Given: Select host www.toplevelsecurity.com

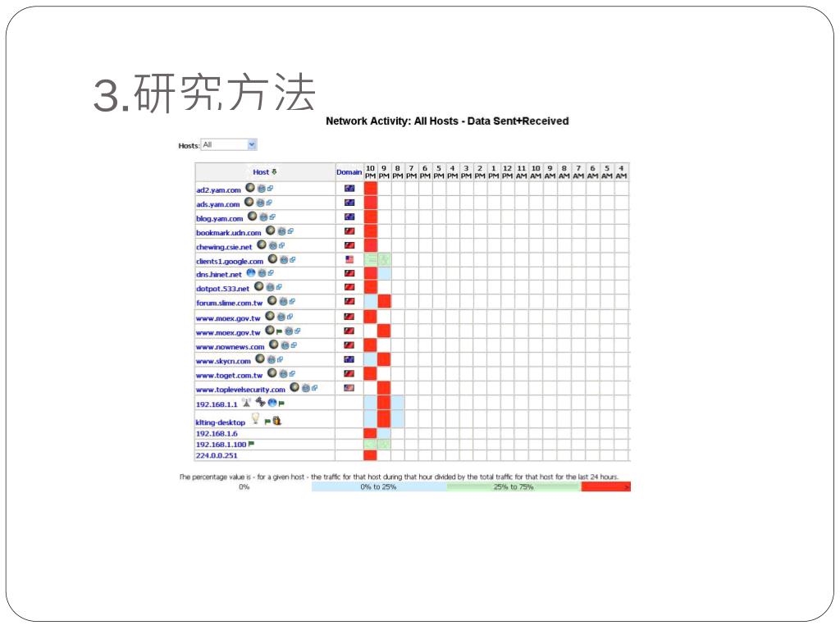Looking at the screenshot, I should coord(240,390).
